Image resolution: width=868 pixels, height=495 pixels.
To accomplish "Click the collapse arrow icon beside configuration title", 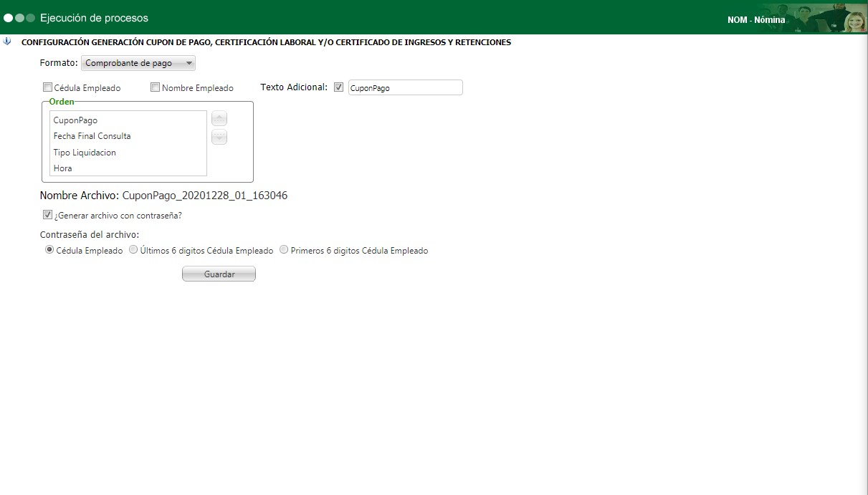I will click(x=7, y=42).
